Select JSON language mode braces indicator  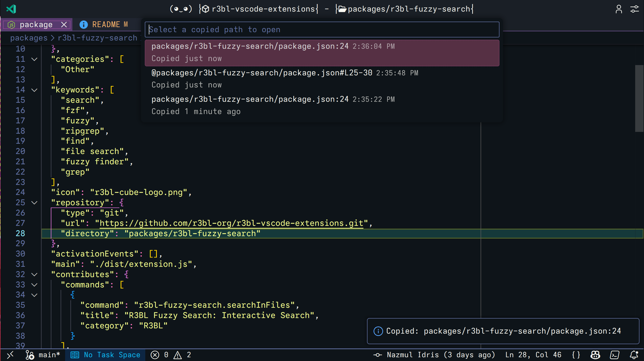click(576, 355)
